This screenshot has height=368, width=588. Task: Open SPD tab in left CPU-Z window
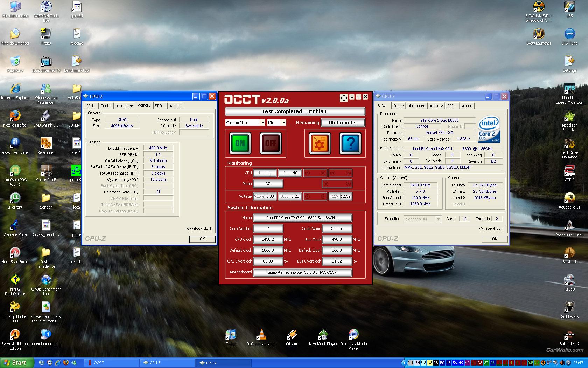[159, 106]
